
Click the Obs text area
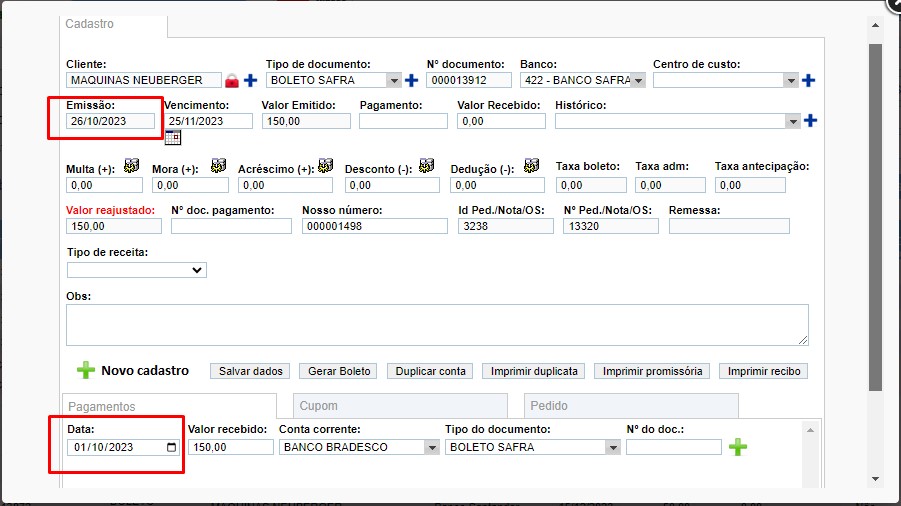437,325
